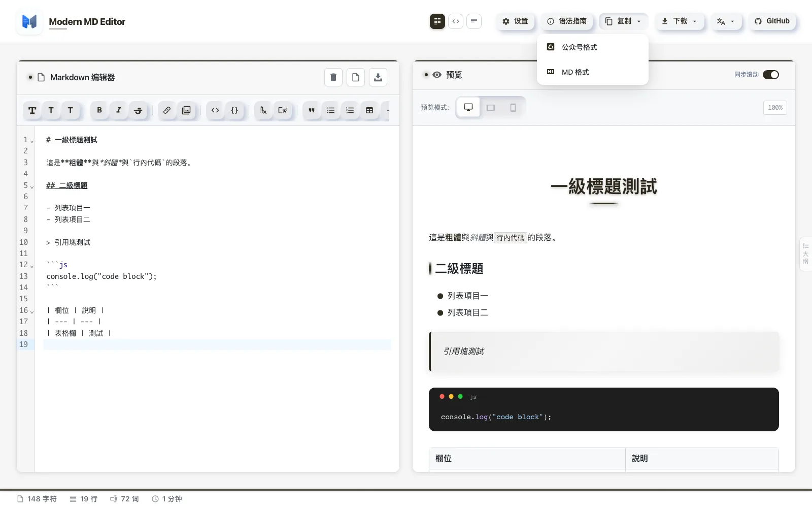Viewport: 812px width, 508px height.
Task: Click the 一級標題測試 heading in preview
Action: click(604, 186)
